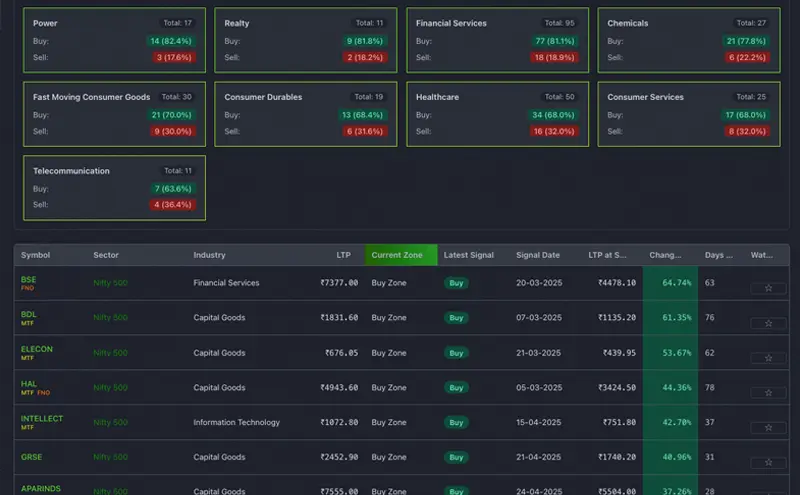Click Power buy count 14 (82.4%)
This screenshot has width=800, height=495.
tap(171, 41)
